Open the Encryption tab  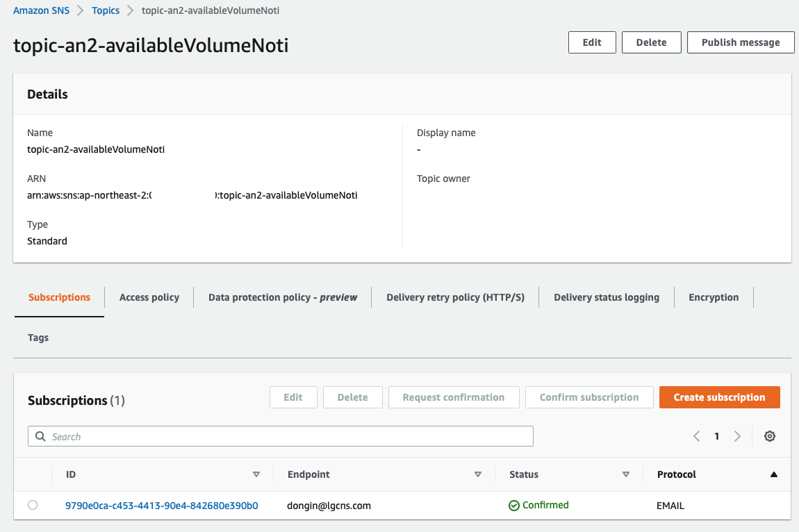point(713,297)
